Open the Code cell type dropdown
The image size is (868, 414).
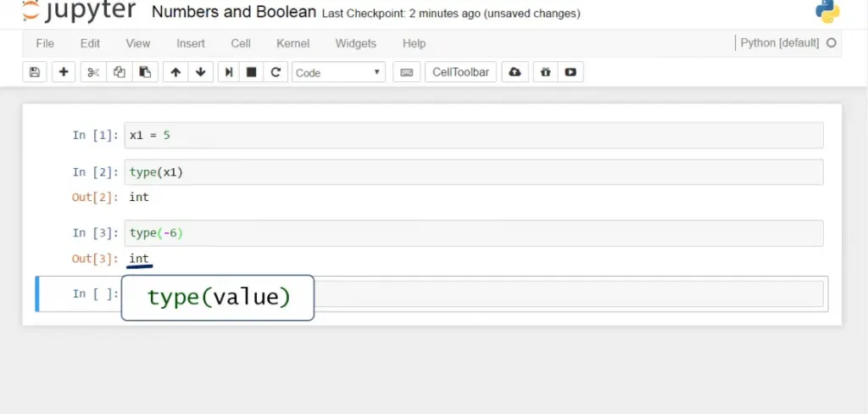click(x=338, y=73)
